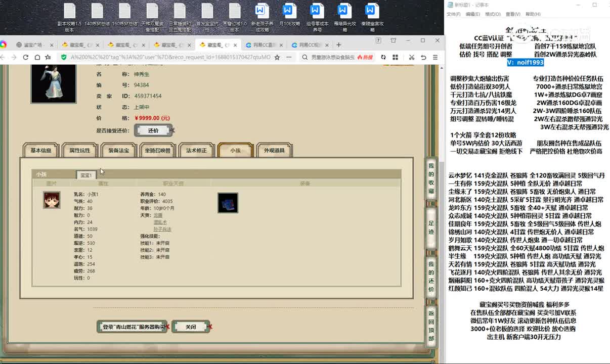Click selected text V: noif1993 in Notepad
This screenshot has height=364, width=610.
(x=526, y=63)
